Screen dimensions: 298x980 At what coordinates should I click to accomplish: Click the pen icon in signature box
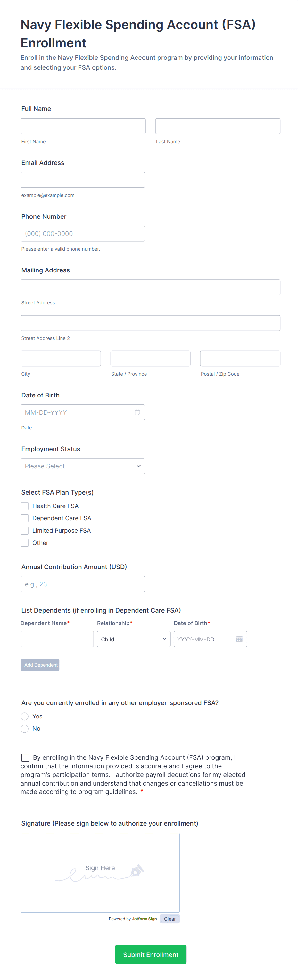pyautogui.click(x=137, y=870)
